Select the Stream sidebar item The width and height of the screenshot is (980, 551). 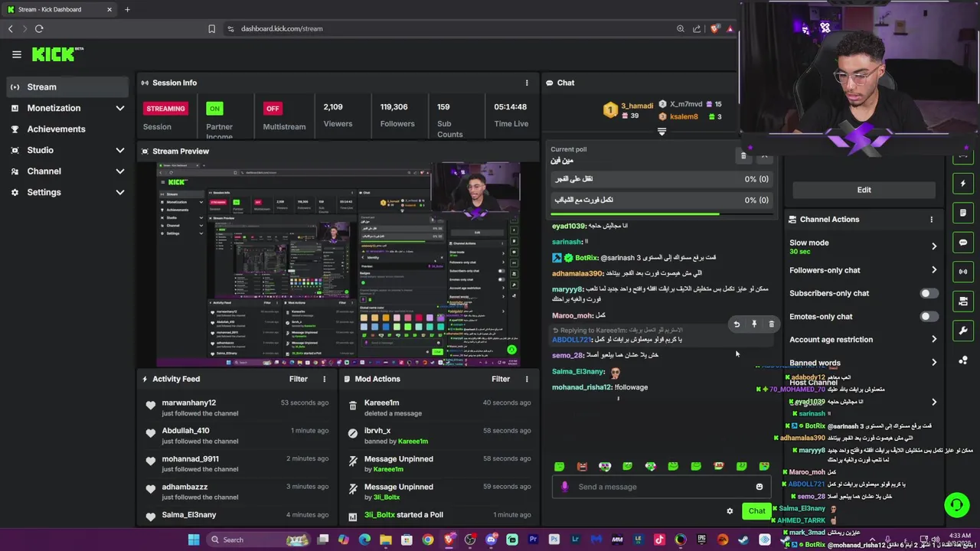pyautogui.click(x=67, y=87)
